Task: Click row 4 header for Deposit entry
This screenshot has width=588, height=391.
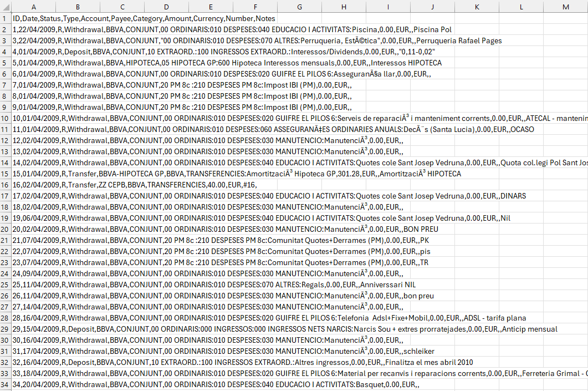Action: [x=6, y=52]
